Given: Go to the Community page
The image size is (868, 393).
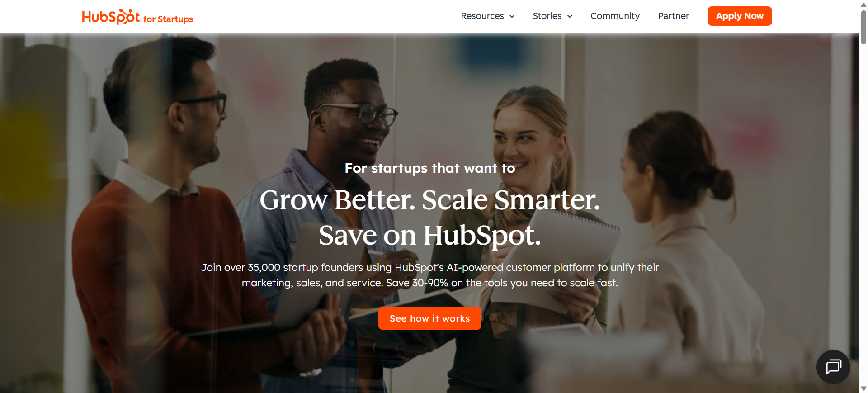Looking at the screenshot, I should coord(615,16).
